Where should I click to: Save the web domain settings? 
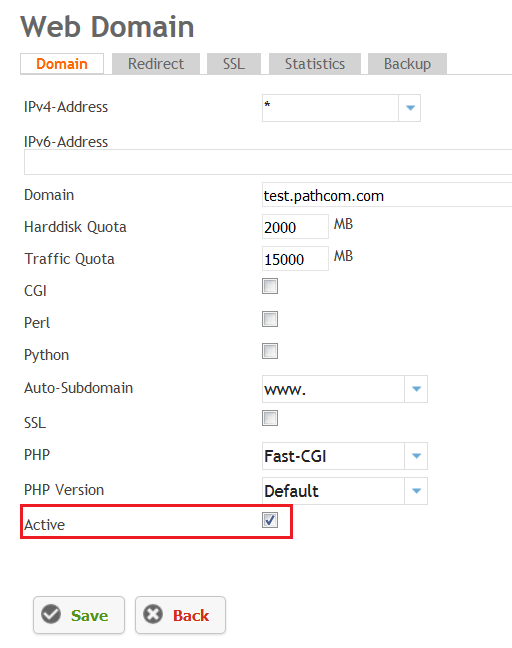tap(79, 615)
